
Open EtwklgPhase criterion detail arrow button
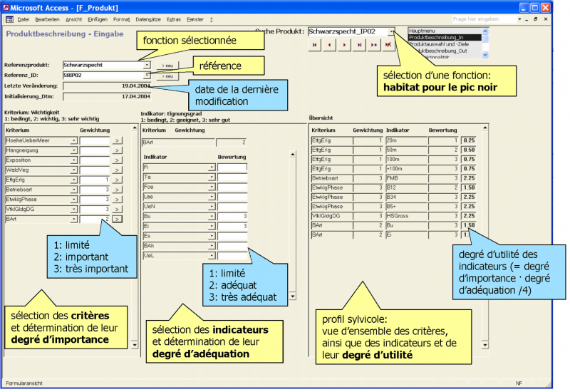pos(117,200)
